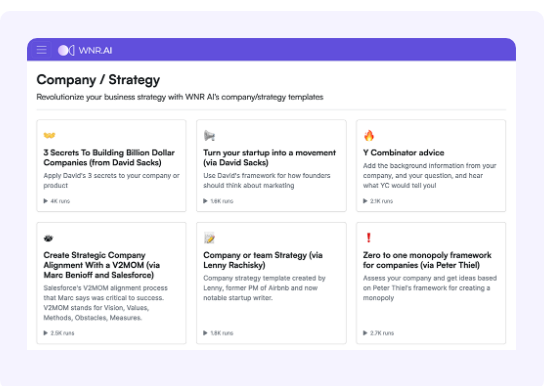Image resolution: width=551 pixels, height=386 pixels.
Task: Click the WNR.AI brand text in header
Action: (95, 50)
